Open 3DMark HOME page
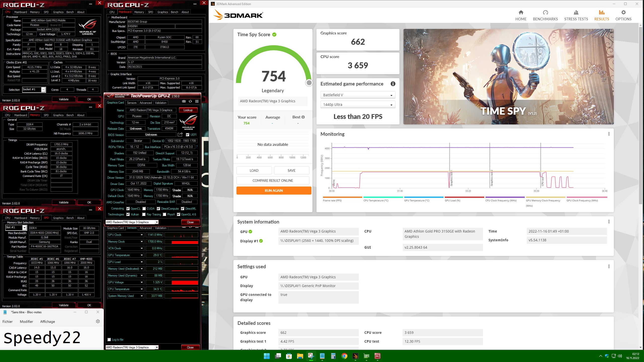 click(x=521, y=15)
